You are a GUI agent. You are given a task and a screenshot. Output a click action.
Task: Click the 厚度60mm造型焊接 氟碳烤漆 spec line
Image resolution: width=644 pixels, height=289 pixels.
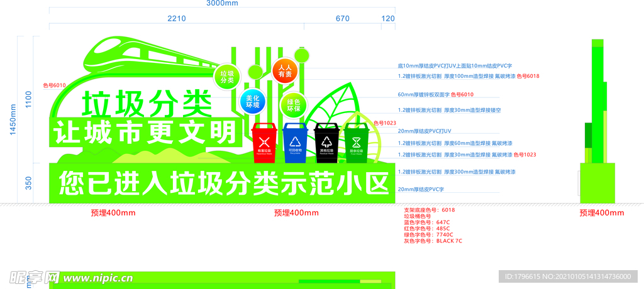coord(455,143)
